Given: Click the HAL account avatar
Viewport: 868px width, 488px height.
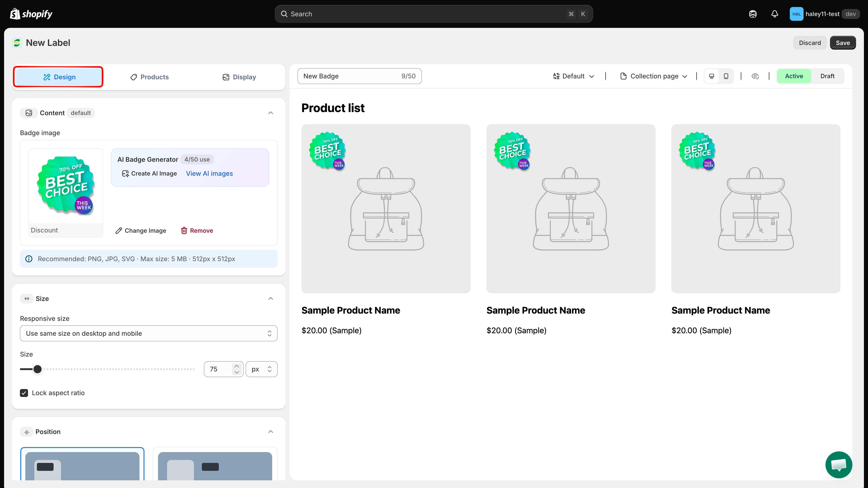Looking at the screenshot, I should pyautogui.click(x=796, y=14).
